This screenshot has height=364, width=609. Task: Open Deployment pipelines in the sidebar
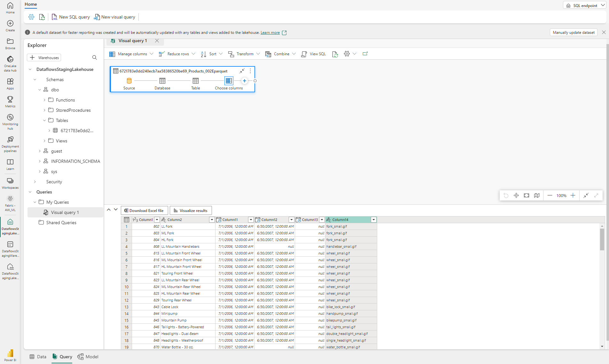point(10,144)
